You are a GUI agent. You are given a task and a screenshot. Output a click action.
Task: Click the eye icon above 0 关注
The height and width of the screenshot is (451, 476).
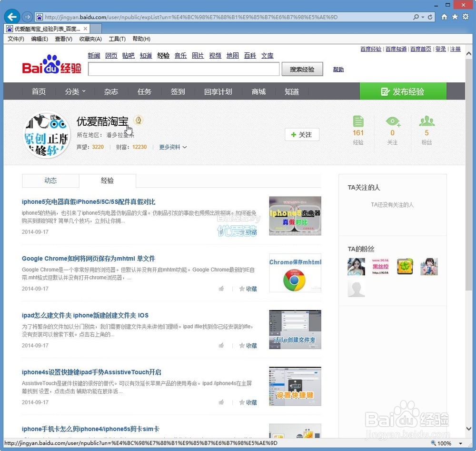coord(392,121)
